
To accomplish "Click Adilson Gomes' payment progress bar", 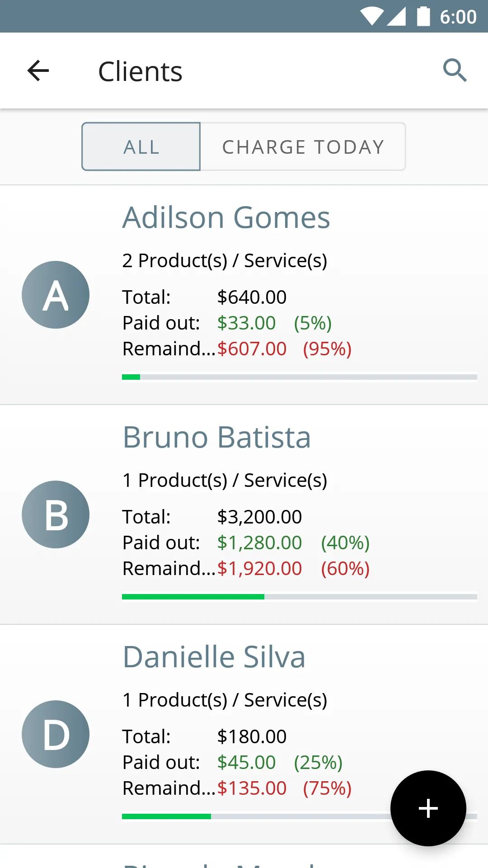I will 299,377.
